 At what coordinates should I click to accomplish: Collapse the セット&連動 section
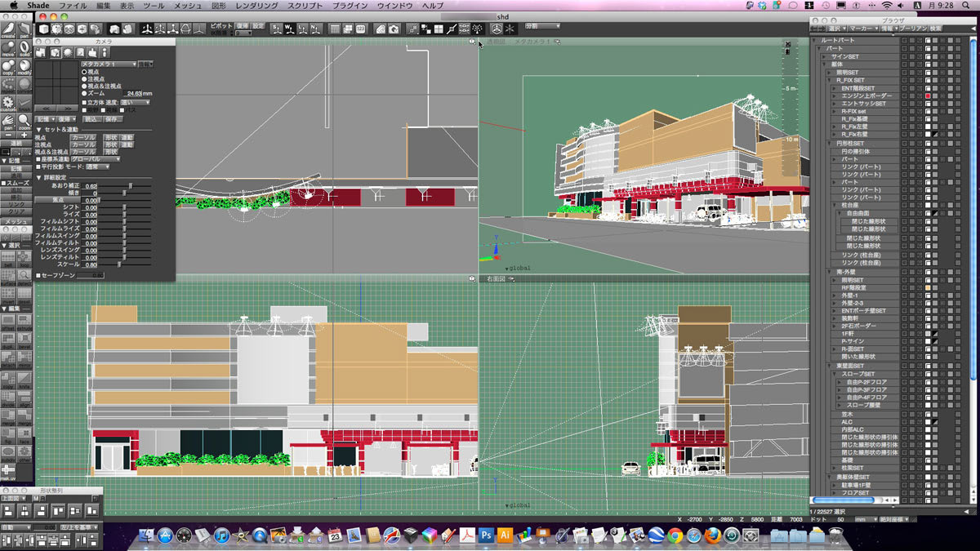(38, 130)
